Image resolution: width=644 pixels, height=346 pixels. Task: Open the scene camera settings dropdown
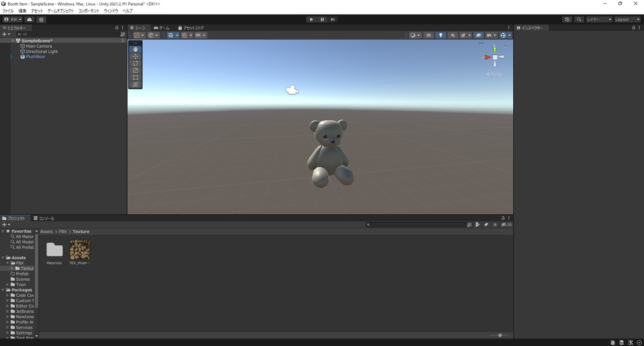coord(491,35)
